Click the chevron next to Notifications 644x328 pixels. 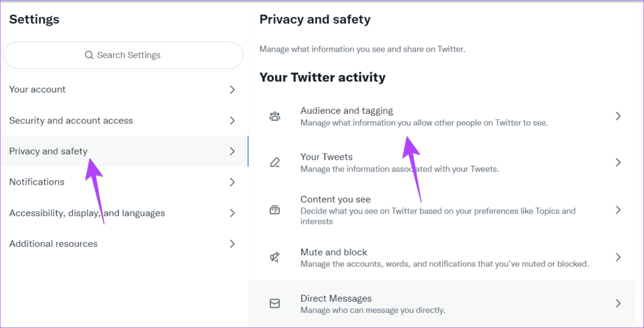coord(232,182)
